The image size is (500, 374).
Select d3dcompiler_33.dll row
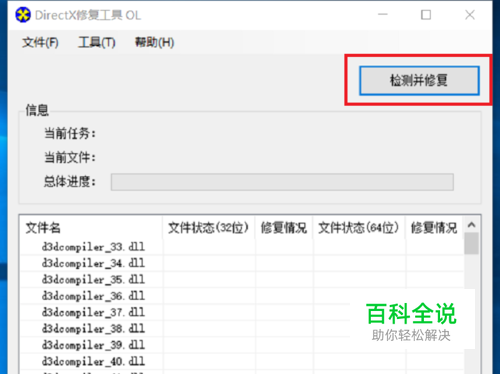[x=242, y=247]
